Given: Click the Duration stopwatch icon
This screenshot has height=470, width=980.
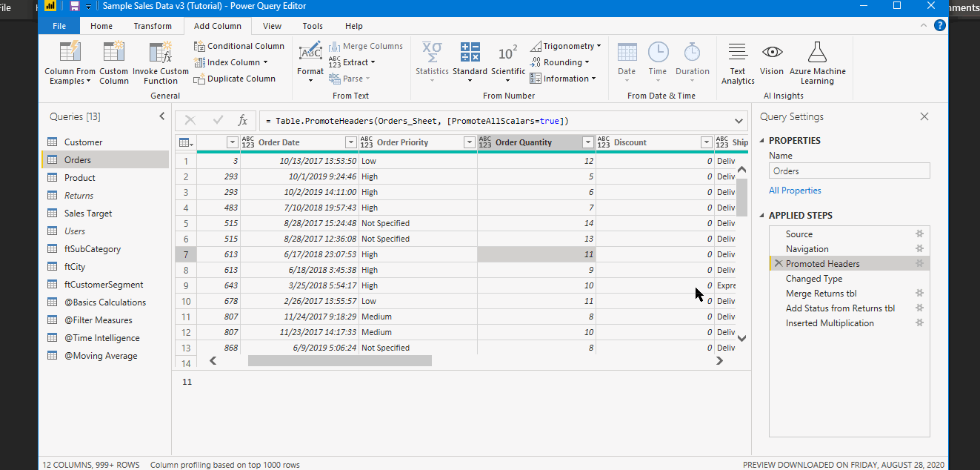Looking at the screenshot, I should tap(693, 52).
